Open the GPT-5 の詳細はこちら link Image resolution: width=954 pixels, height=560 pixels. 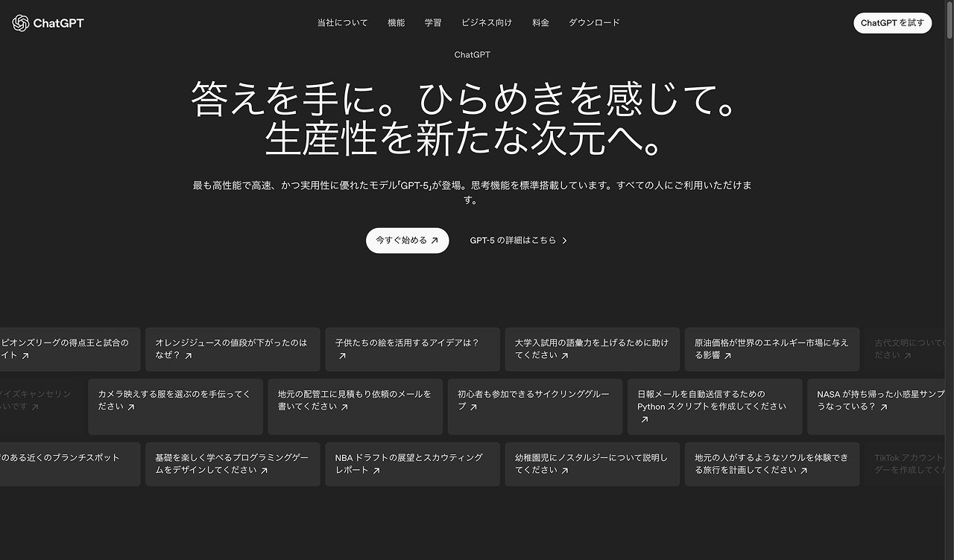pos(519,241)
